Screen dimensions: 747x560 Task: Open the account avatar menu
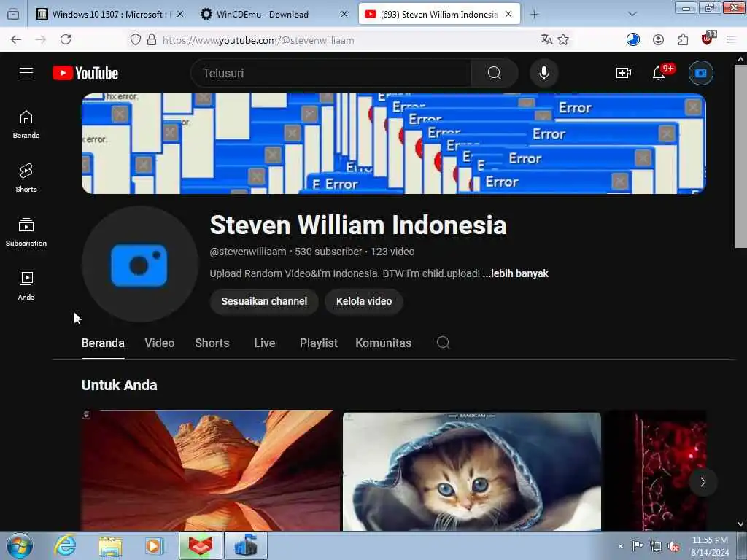pos(701,73)
